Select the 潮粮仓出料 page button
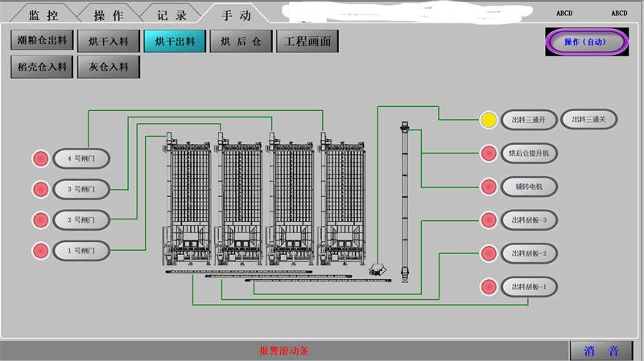This screenshot has height=361, width=644. pyautogui.click(x=42, y=41)
